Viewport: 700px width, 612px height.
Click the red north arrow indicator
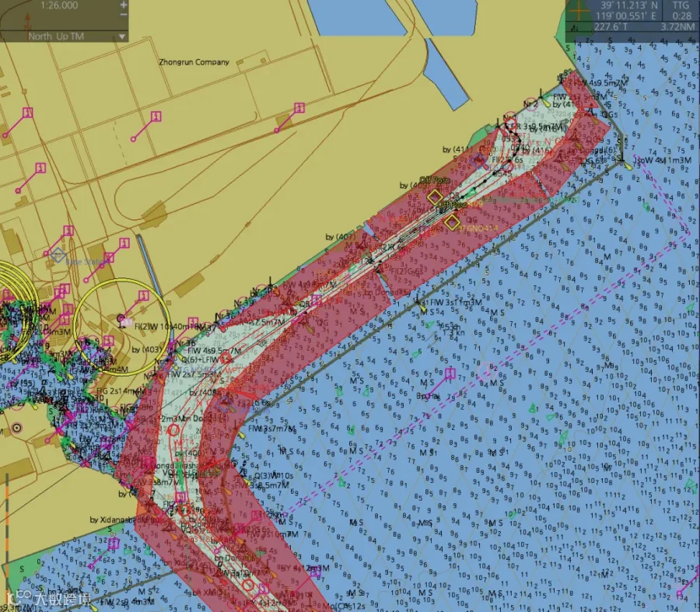coord(28,23)
